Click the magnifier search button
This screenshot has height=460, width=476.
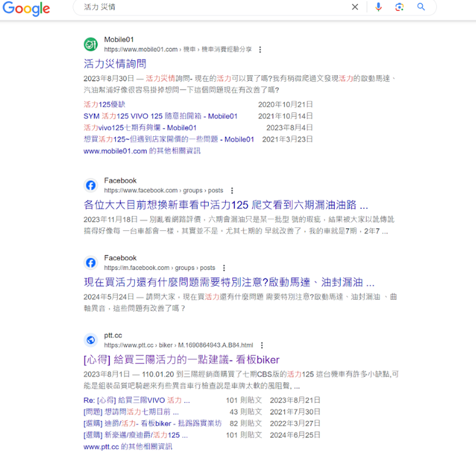click(420, 7)
